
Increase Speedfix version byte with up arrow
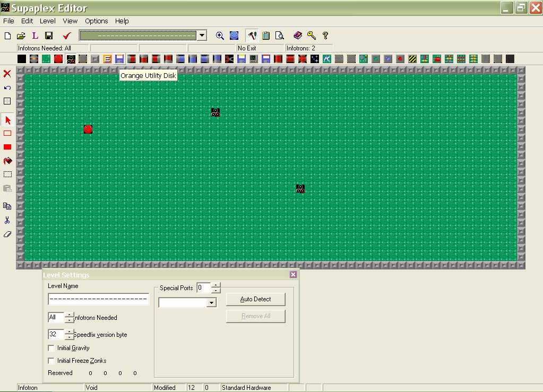pyautogui.click(x=69, y=332)
